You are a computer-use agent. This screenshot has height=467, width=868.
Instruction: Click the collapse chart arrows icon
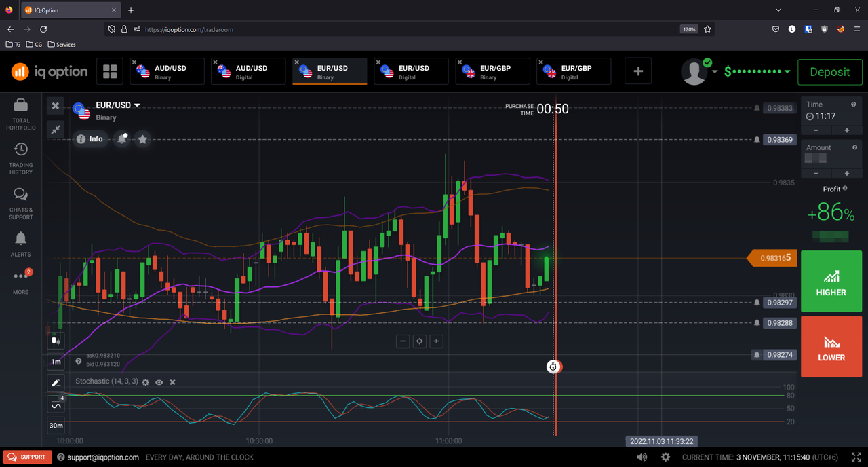[x=56, y=129]
